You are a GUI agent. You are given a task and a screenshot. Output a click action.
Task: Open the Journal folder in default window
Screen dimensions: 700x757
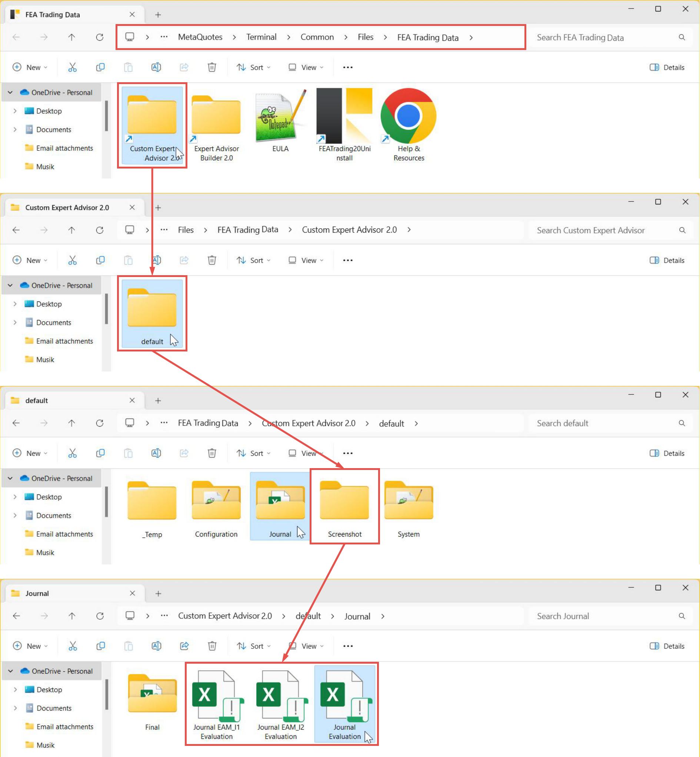coord(280,506)
